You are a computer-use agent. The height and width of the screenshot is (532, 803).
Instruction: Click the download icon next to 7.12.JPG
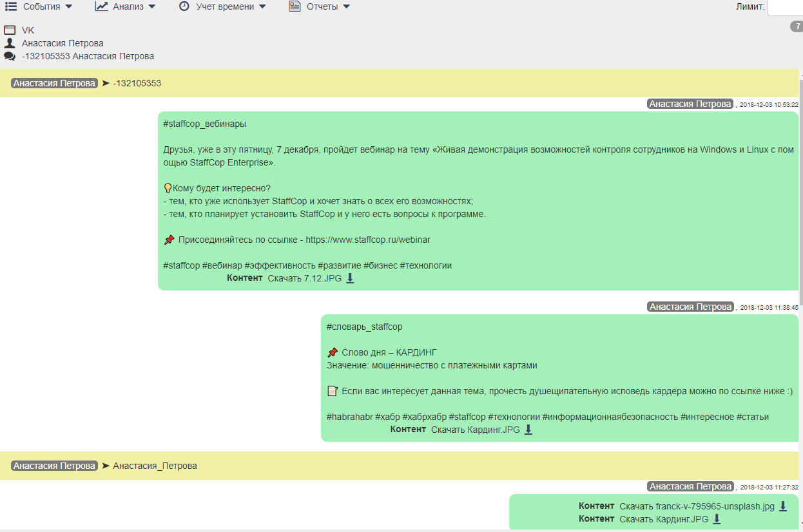[x=350, y=278]
